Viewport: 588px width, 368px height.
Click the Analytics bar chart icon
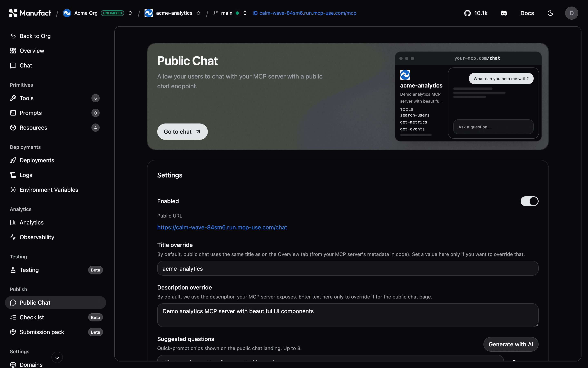pos(13,222)
